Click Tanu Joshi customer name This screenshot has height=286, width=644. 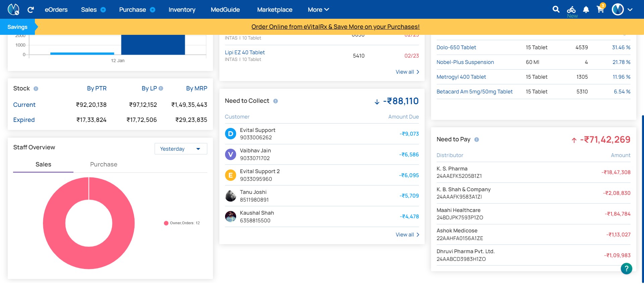pos(253,192)
